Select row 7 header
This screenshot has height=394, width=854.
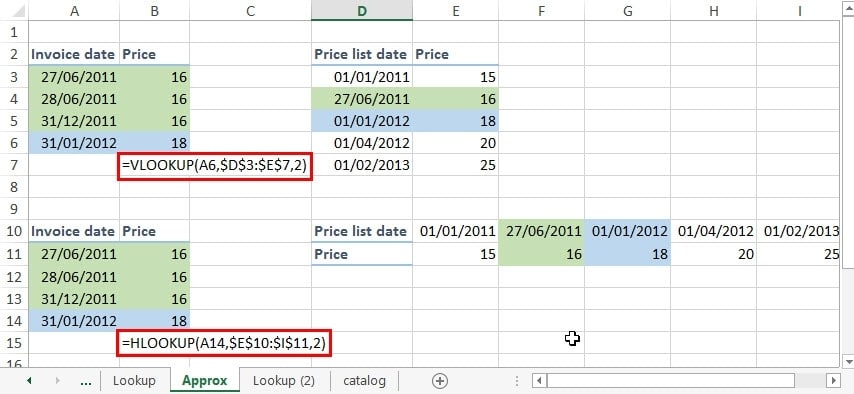14,165
